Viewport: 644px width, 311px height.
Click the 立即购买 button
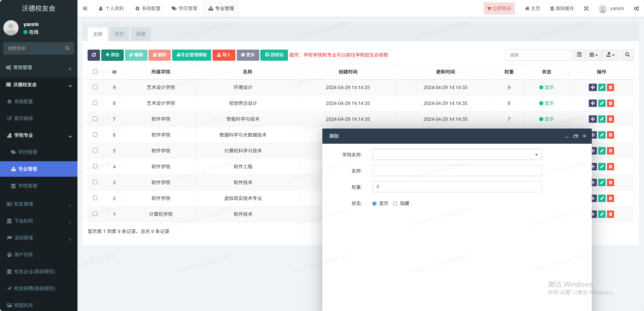[x=499, y=8]
